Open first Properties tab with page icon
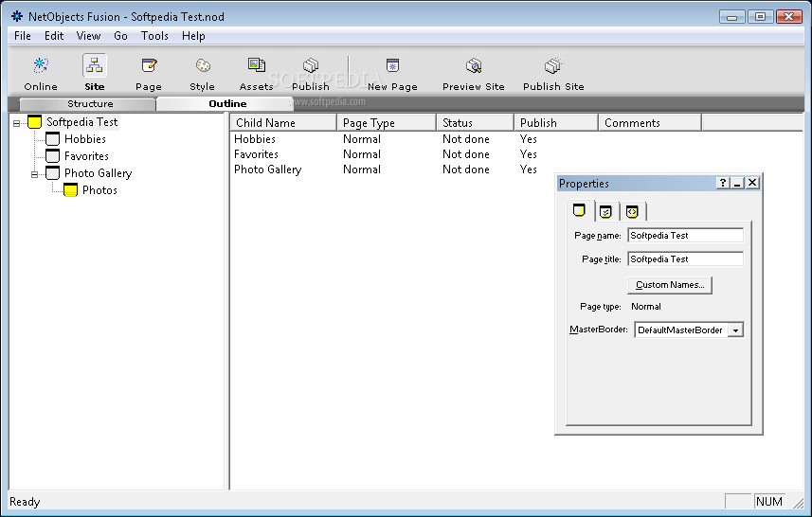 point(579,210)
